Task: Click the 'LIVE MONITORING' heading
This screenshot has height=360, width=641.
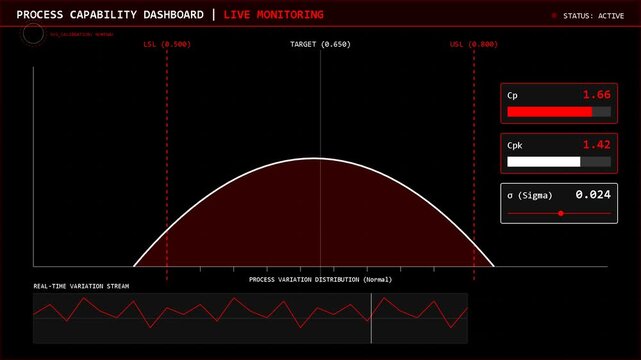Action: 273,15
